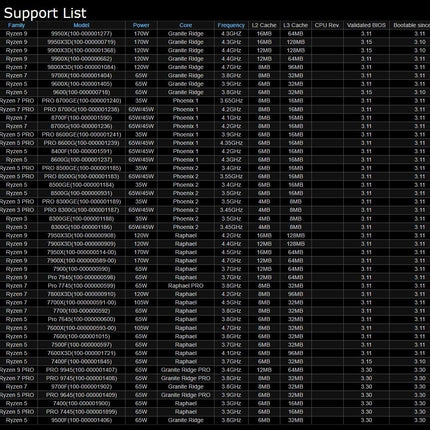Viewport: 430px width, 430px height.
Task: Click the Power column header
Action: 141,25
